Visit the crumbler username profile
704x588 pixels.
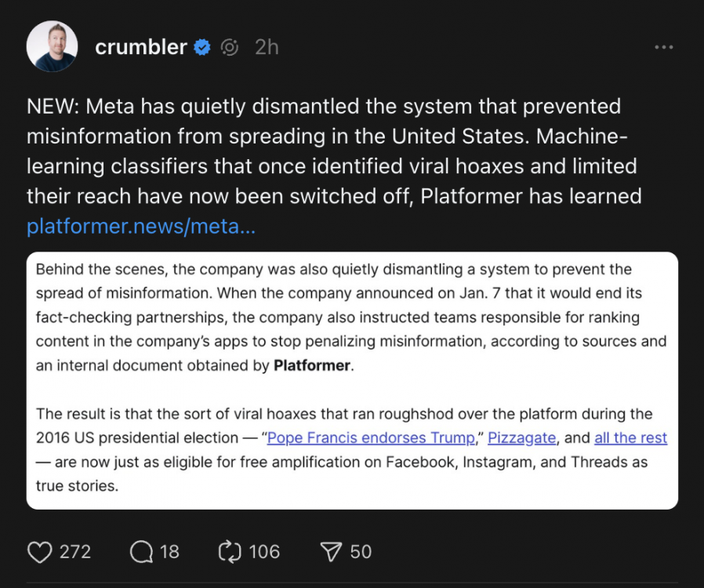141,48
